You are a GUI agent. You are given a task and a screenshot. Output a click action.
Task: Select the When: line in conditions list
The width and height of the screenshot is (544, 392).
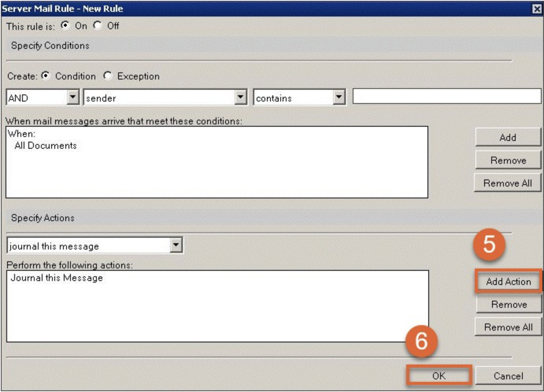[22, 134]
